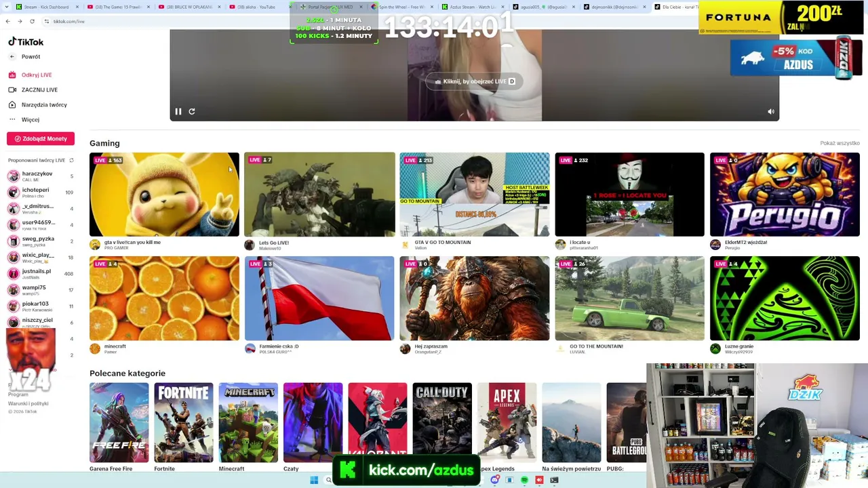Open the 'ElderMT2 wjeżdża!' Perugio stream thumbnail

pos(785,195)
